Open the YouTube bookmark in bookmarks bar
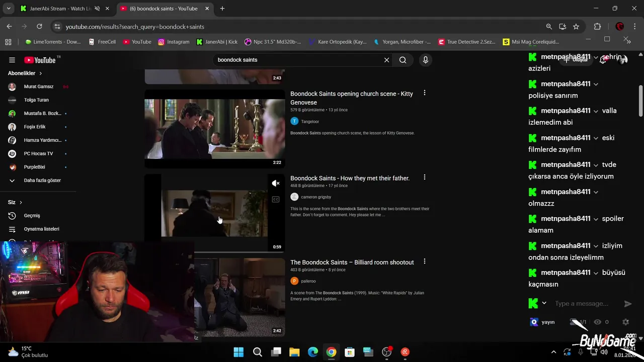This screenshot has width=644, height=362. 137,42
